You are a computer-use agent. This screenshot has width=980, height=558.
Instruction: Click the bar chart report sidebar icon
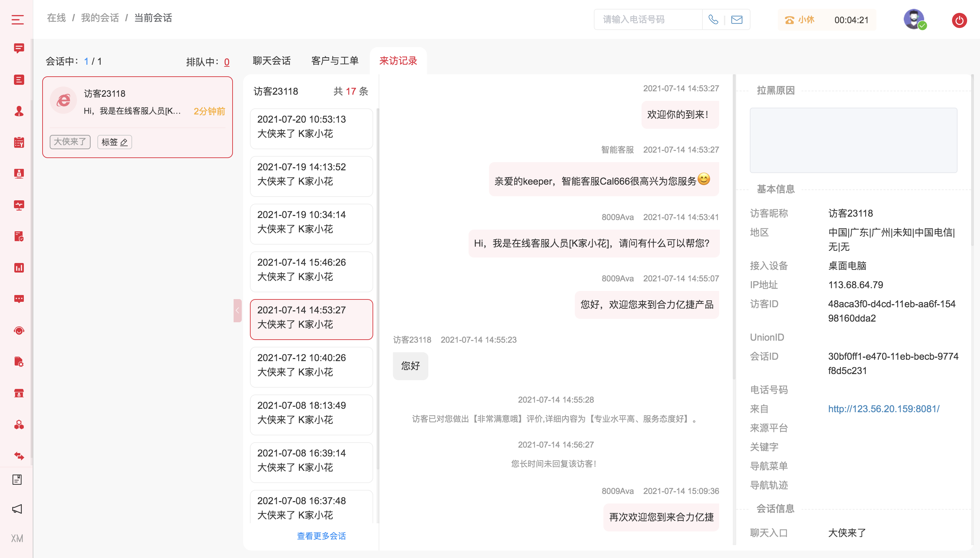(19, 267)
